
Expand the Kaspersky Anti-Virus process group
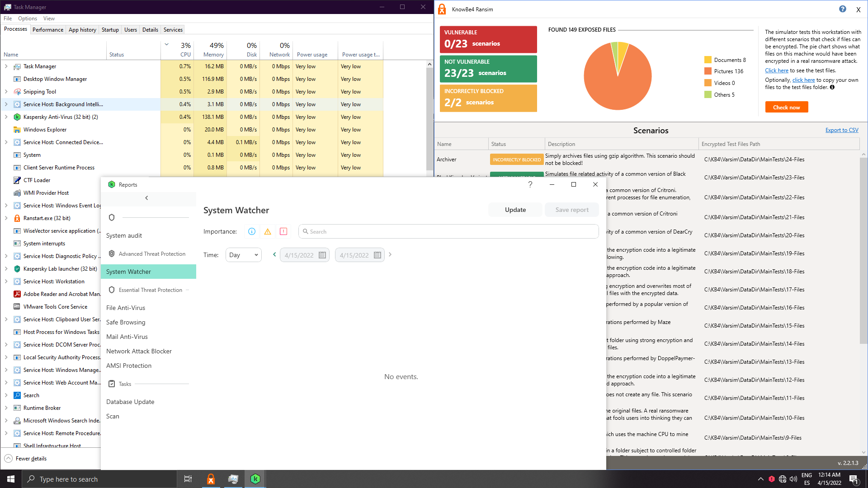(x=6, y=117)
